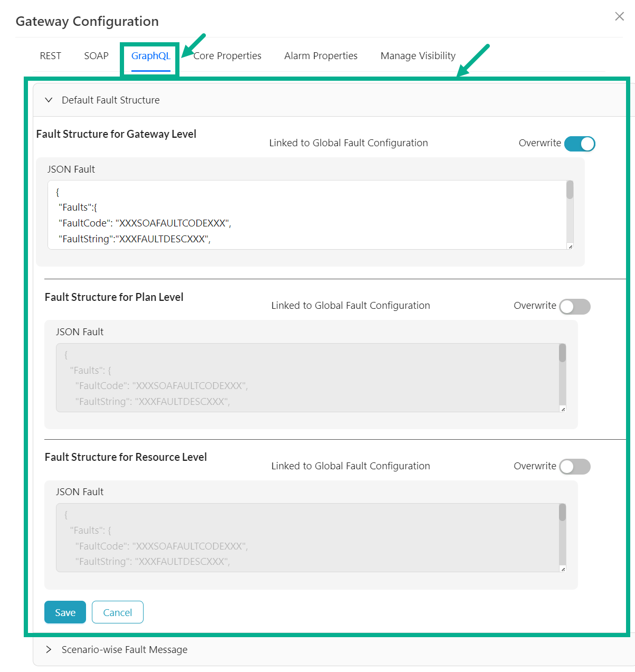Screen dimensions: 635x672
Task: Expand Scenario-wise Fault Message section
Action: point(49,650)
